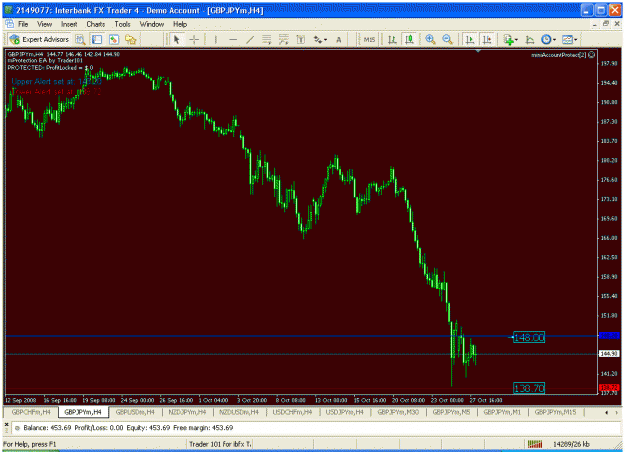Open the Tools menu
Image resolution: width=625 pixels, height=452 pixels.
[122, 24]
